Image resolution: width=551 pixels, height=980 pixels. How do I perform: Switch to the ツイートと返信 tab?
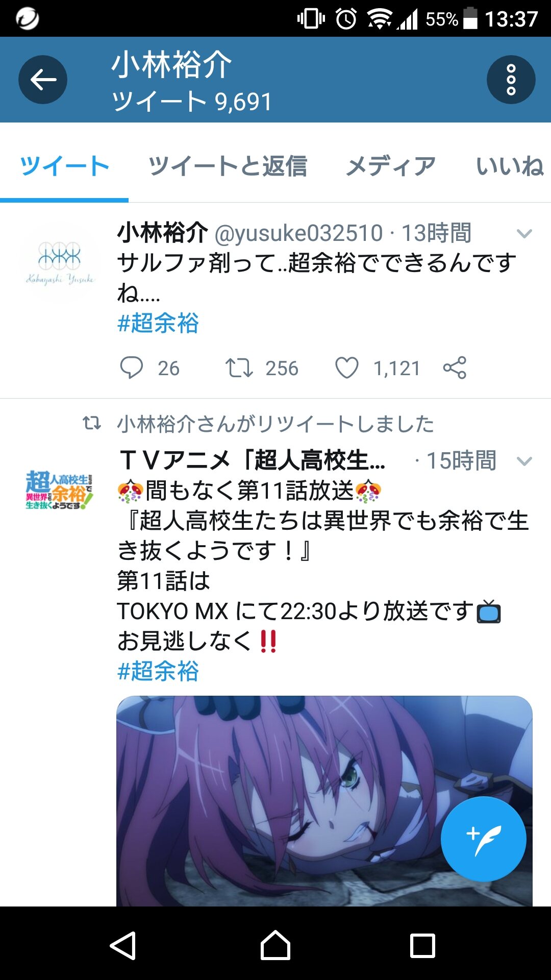(x=228, y=166)
